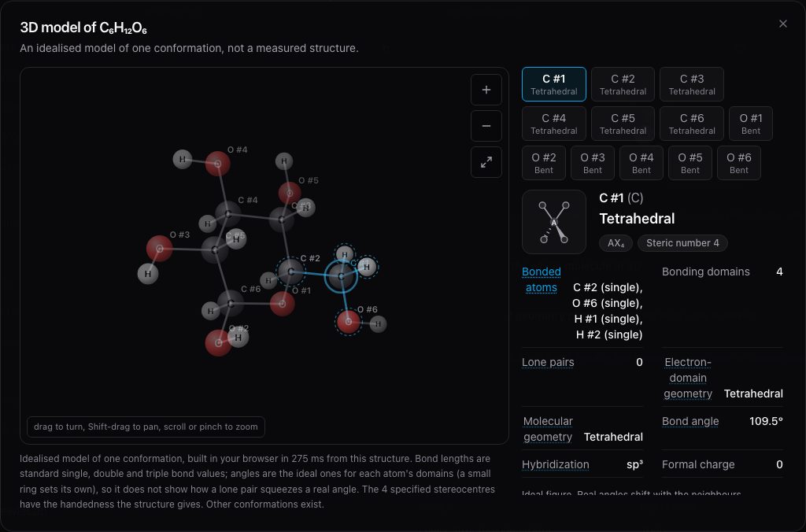
Task: Click the Steric number 4 badge
Action: pyautogui.click(x=682, y=243)
